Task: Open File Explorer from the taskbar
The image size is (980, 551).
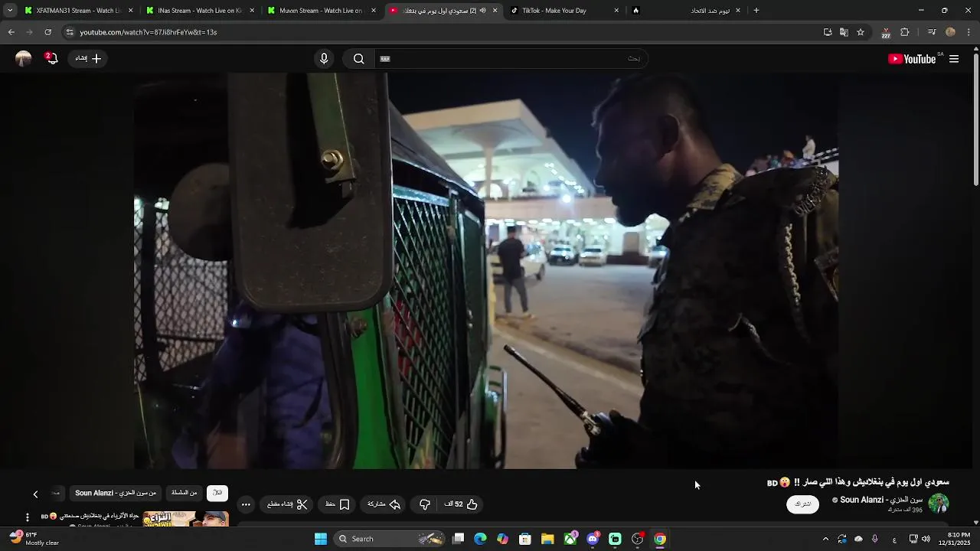Action: pos(547,539)
